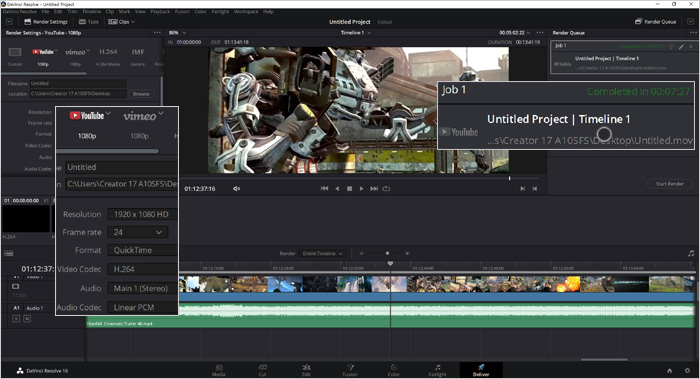Toggle the Video 1 track monitor icon

pos(16,287)
